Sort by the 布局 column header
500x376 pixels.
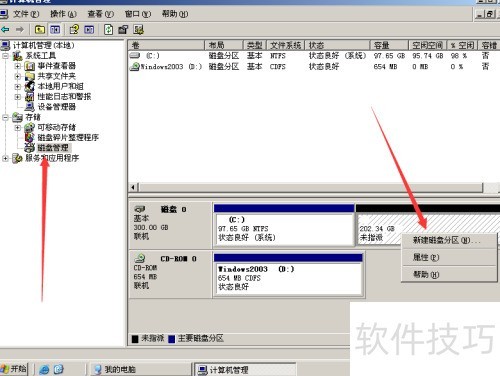[x=224, y=45]
